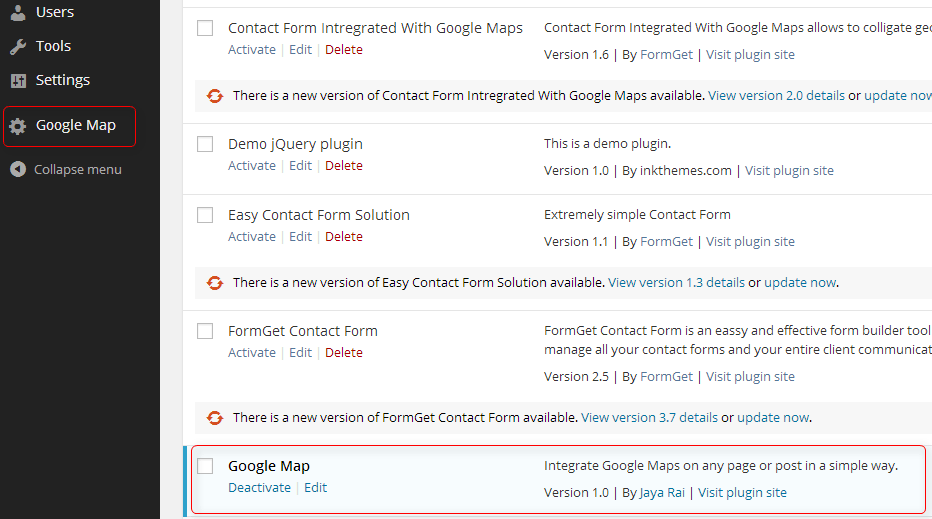Image resolution: width=932 pixels, height=519 pixels.
Task: Open FormGet author link for FormGet Contact Form
Action: click(x=666, y=377)
